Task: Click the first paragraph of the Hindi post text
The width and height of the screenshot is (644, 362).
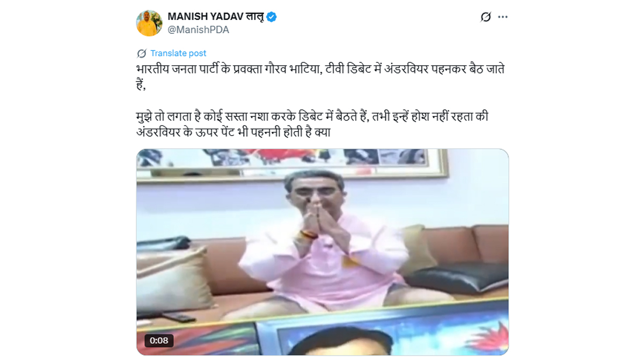Action: point(320,77)
